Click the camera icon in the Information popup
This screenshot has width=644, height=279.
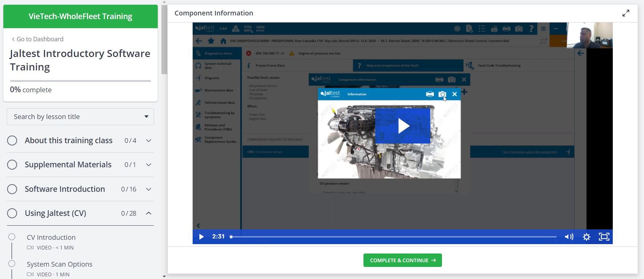(442, 94)
